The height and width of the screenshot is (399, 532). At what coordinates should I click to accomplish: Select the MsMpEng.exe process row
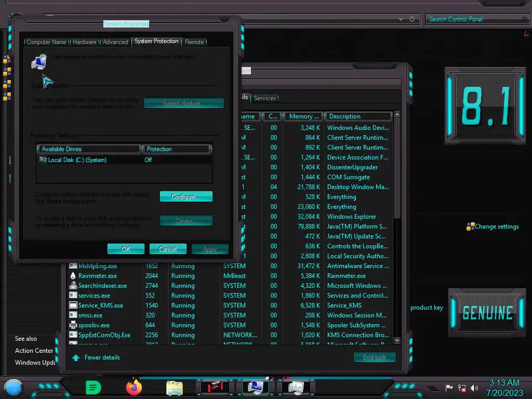coord(231,266)
